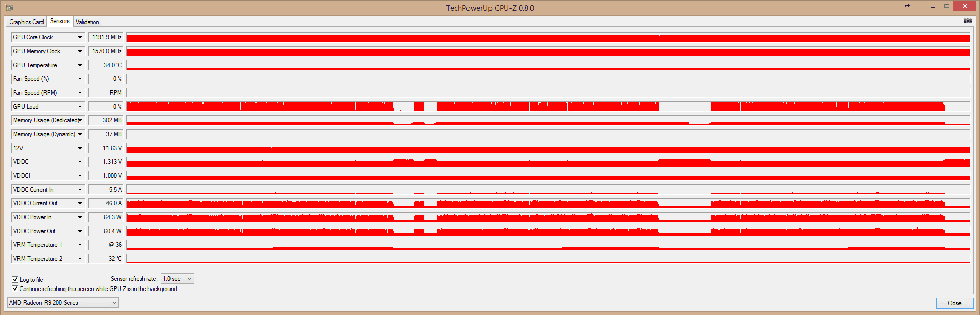
Task: Open the Sensor refresh rate dropdown
Action: 177,279
